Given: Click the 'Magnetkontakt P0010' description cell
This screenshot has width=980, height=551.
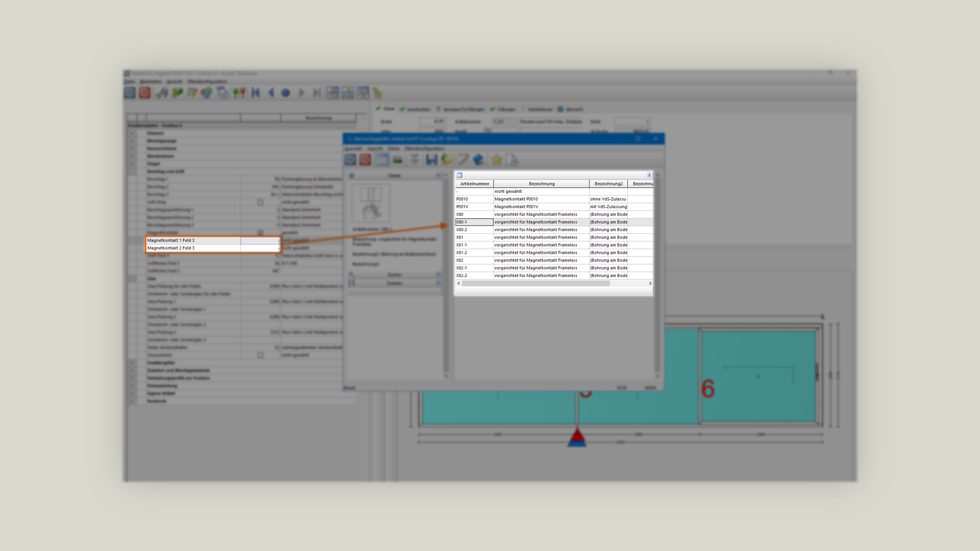Looking at the screenshot, I should (542, 199).
